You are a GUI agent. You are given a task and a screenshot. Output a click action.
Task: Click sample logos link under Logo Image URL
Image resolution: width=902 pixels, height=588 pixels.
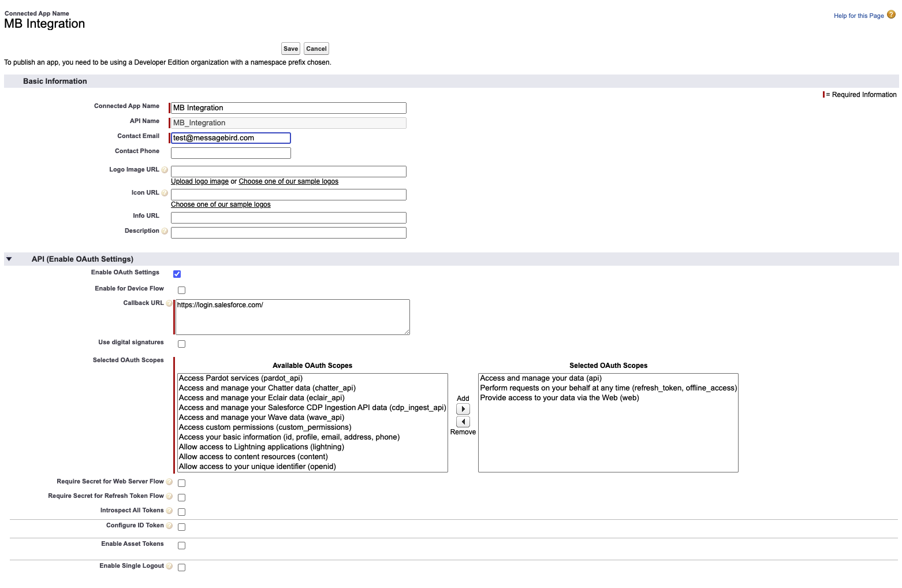click(x=289, y=181)
